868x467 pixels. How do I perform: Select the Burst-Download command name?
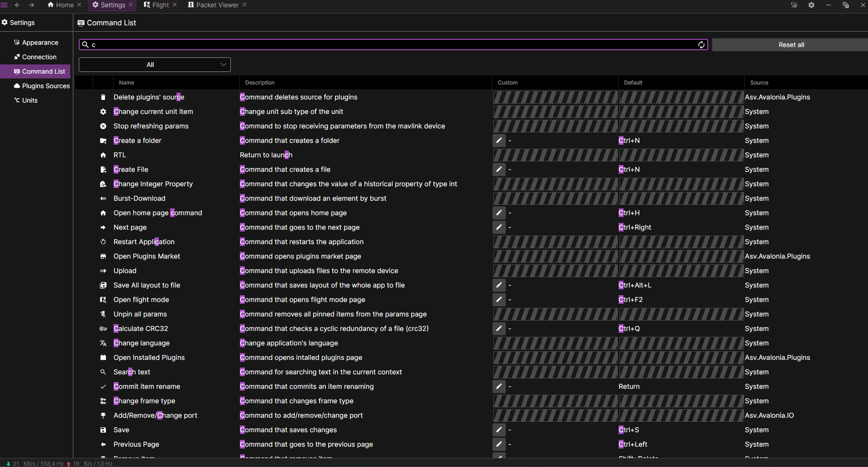[x=139, y=198]
